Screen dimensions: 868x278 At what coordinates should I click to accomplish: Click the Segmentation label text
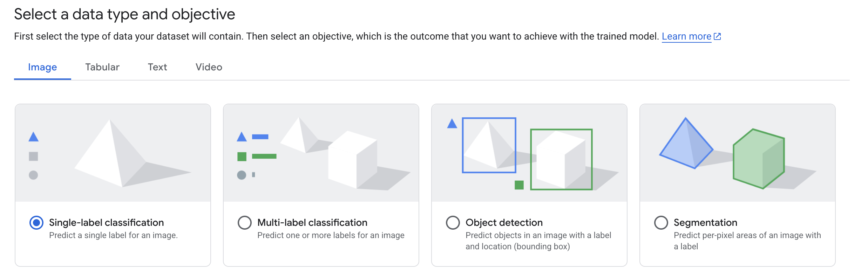(x=705, y=222)
